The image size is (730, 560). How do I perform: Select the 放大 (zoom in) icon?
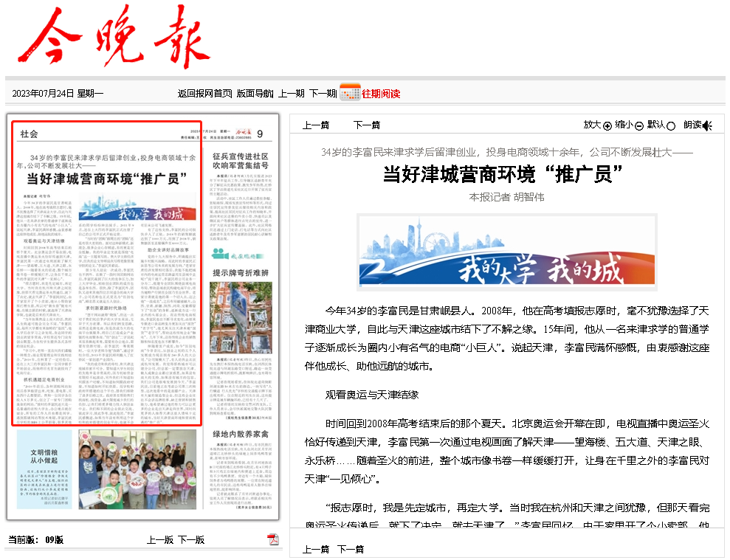607,125
